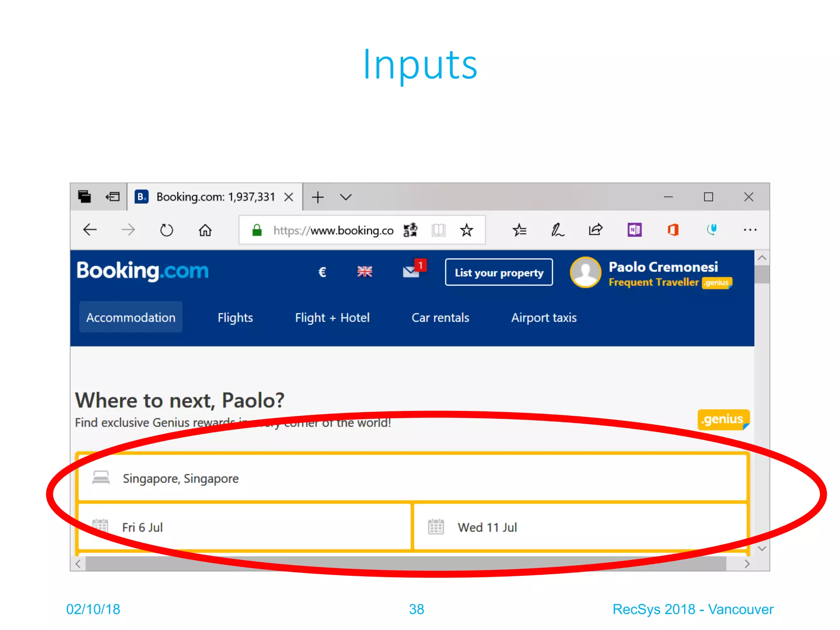
Task: Open the Booking.com inbox mail icon
Action: pos(411,272)
